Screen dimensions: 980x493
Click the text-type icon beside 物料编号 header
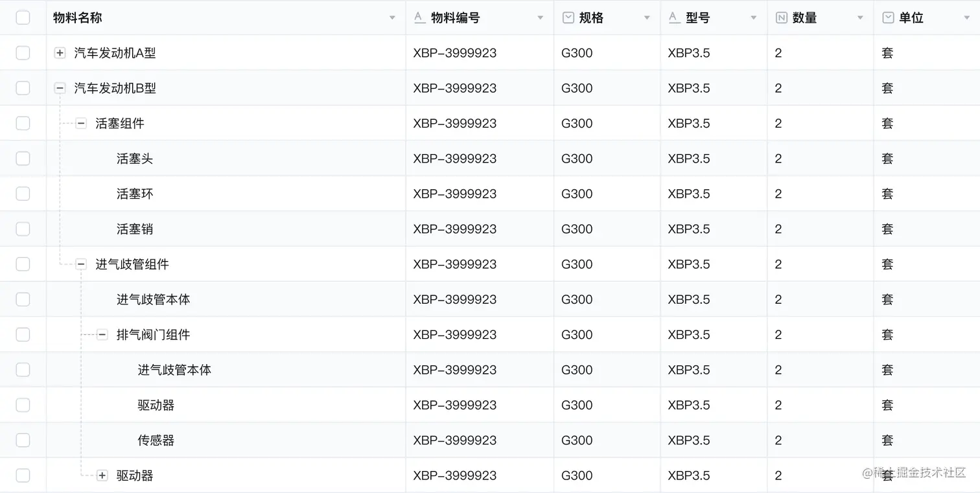419,17
